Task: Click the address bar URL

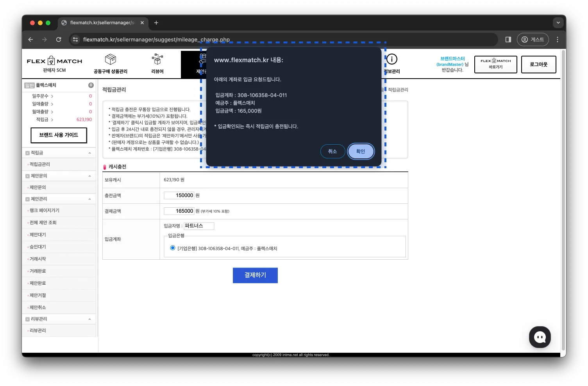Action: tap(156, 39)
